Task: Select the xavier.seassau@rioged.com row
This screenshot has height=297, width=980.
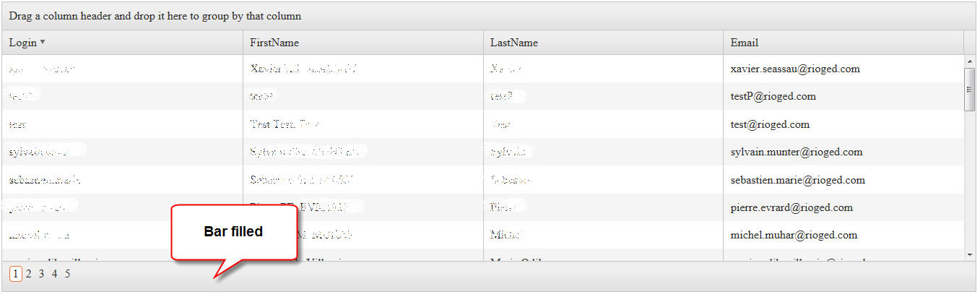Action: pos(795,69)
